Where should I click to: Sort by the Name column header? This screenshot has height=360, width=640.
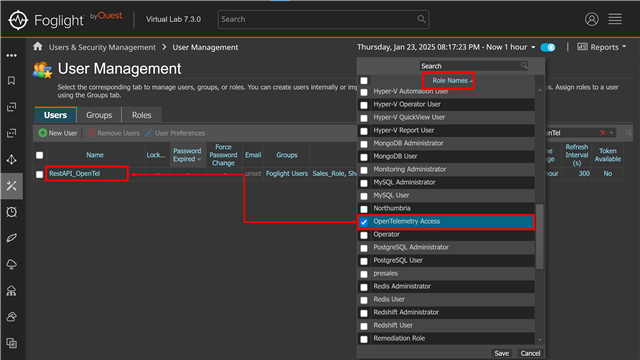pyautogui.click(x=95, y=155)
